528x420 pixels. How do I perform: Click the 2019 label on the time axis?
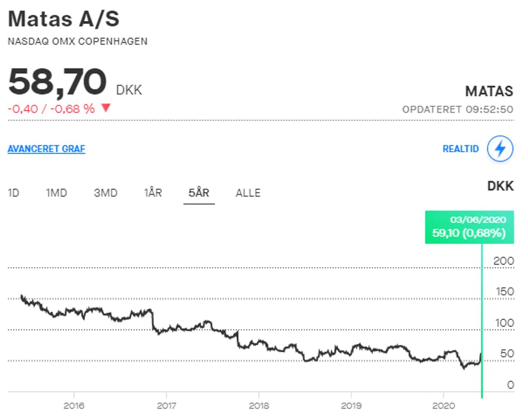coord(351,406)
